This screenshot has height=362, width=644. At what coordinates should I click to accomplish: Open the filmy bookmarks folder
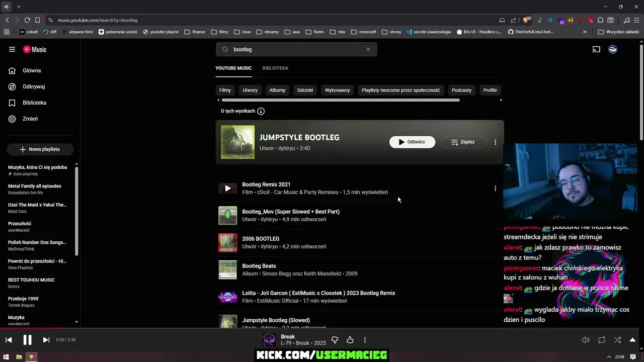[219, 32]
